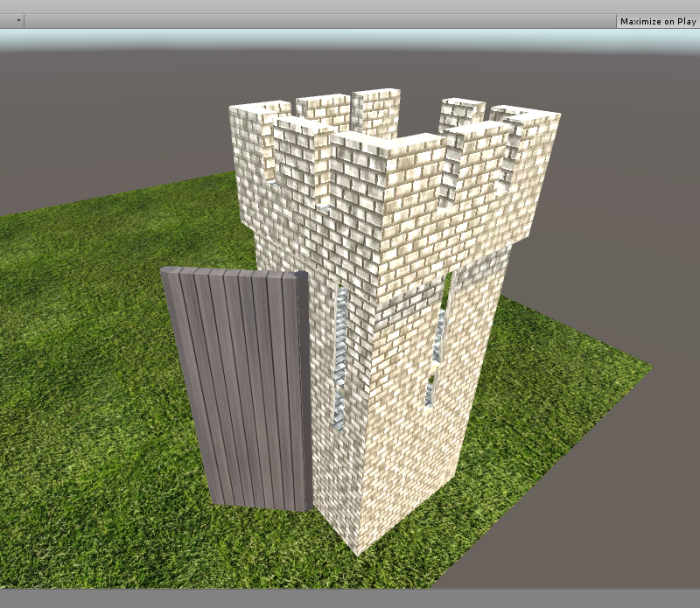Image resolution: width=700 pixels, height=608 pixels.
Task: Open the dropdown arrow in top-left toolbar
Action: 18,20
